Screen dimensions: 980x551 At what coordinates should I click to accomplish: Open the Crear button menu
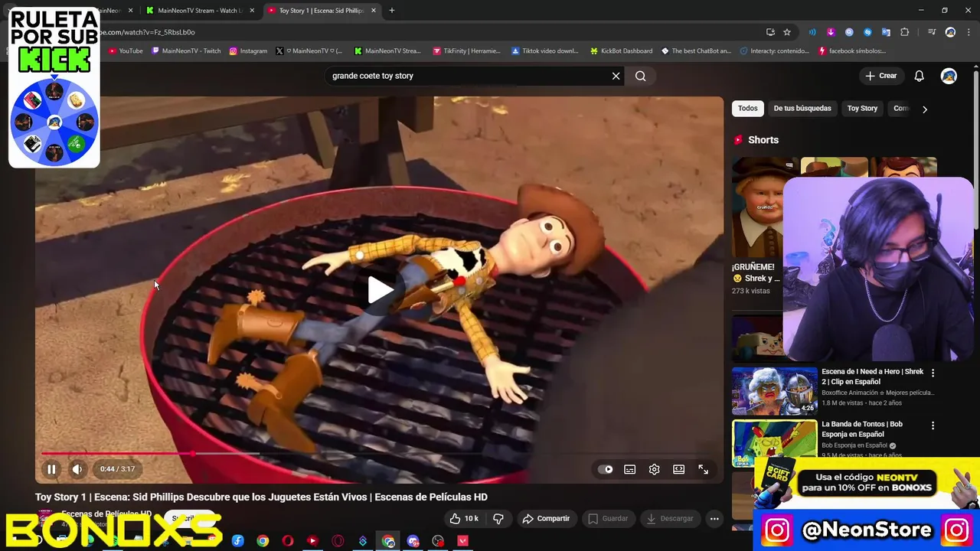[x=880, y=76]
